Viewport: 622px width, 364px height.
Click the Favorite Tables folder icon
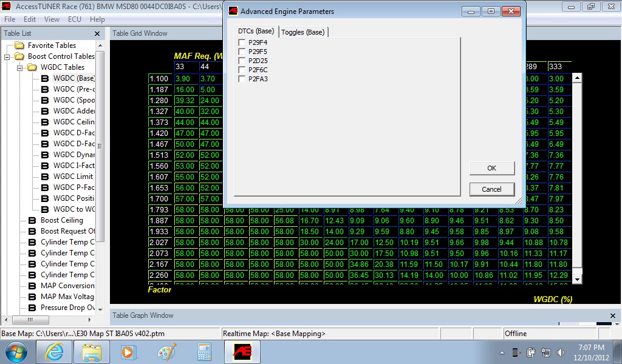(x=19, y=45)
